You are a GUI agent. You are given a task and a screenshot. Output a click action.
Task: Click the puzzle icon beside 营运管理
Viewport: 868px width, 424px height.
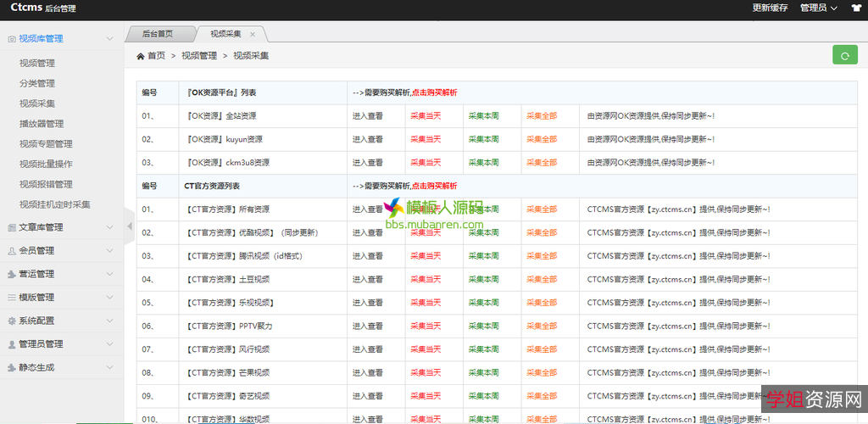pos(12,274)
